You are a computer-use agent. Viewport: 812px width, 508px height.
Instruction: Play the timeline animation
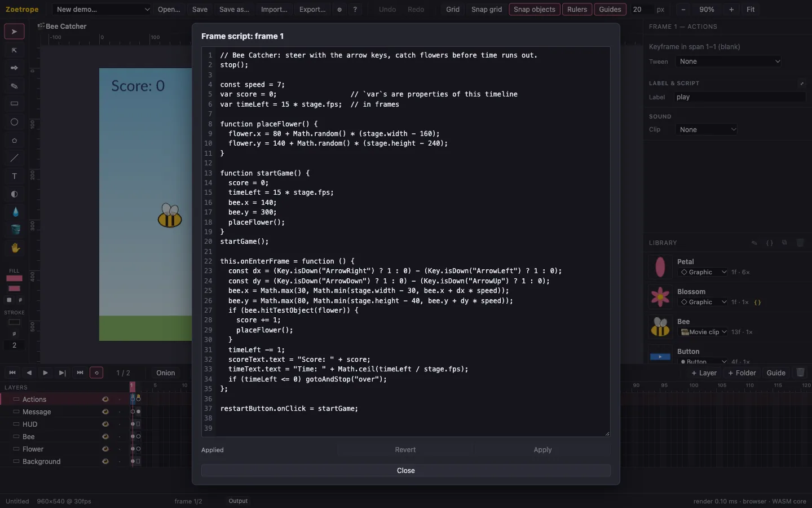(x=46, y=373)
